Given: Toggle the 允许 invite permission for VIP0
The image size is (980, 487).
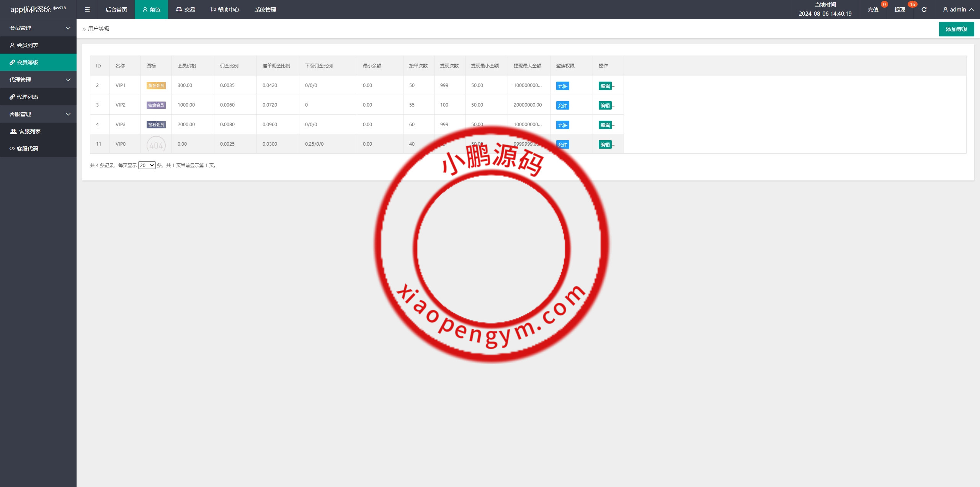Looking at the screenshot, I should [562, 144].
